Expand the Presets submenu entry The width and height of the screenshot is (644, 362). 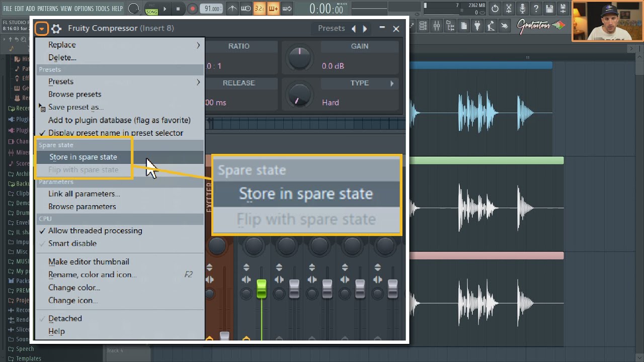click(119, 81)
